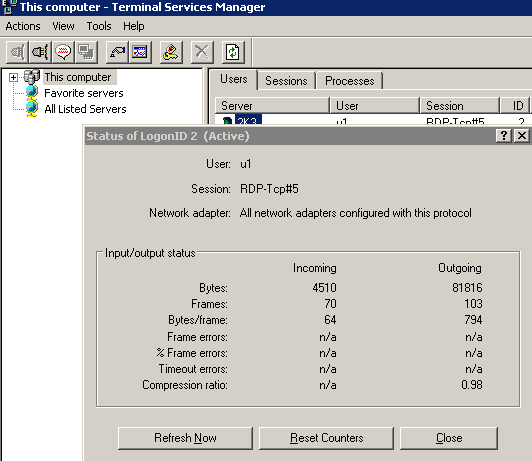532x461 pixels.
Task: Click the session Status toolbar icon
Action: pyautogui.click(x=140, y=52)
